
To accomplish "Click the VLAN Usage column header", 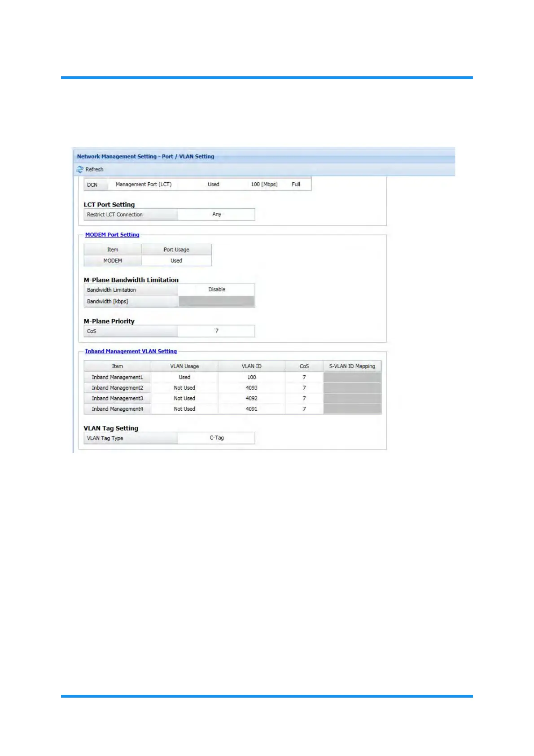I will click(x=184, y=366).
